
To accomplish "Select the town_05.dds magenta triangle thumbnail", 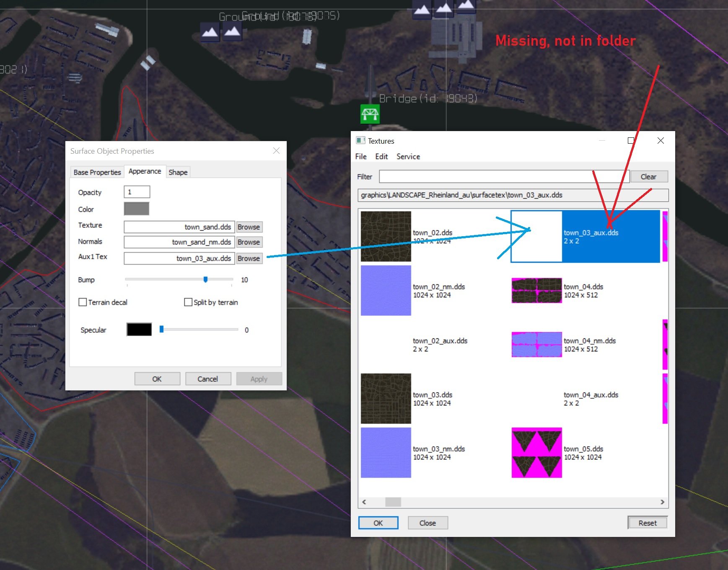I will click(x=536, y=452).
